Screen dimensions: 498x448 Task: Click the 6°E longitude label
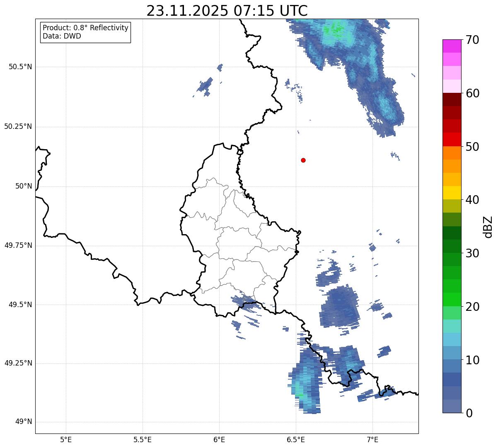coord(219,439)
